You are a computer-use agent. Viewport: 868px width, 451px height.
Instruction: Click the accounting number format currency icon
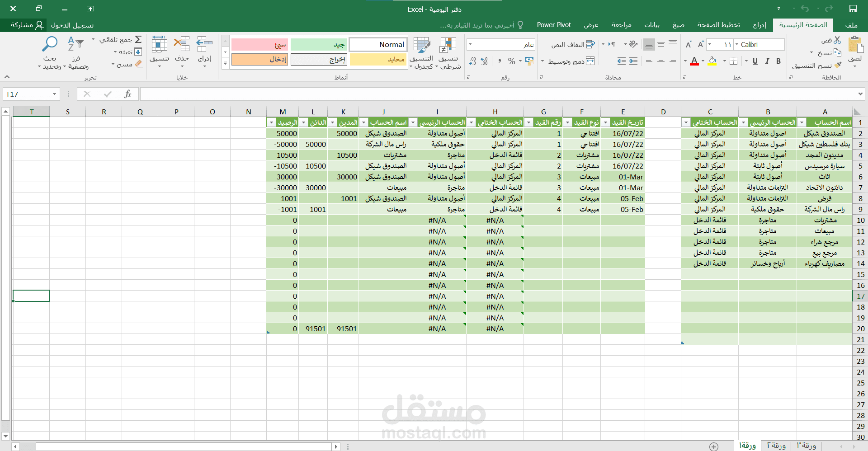(529, 61)
